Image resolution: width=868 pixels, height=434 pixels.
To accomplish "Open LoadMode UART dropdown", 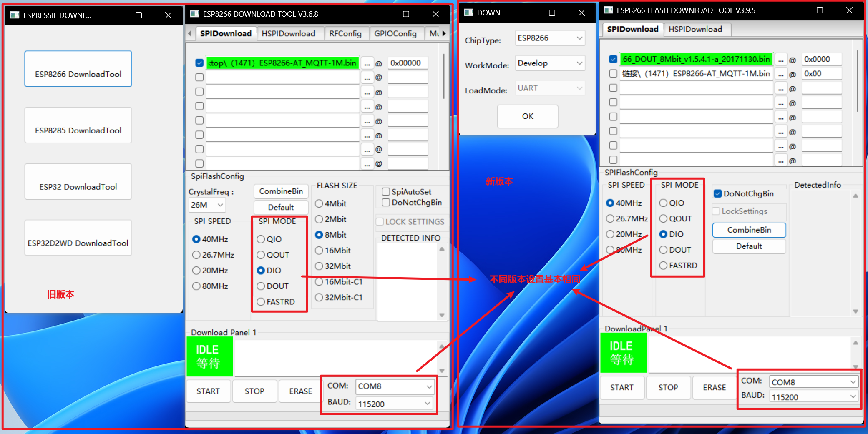I will coord(550,88).
